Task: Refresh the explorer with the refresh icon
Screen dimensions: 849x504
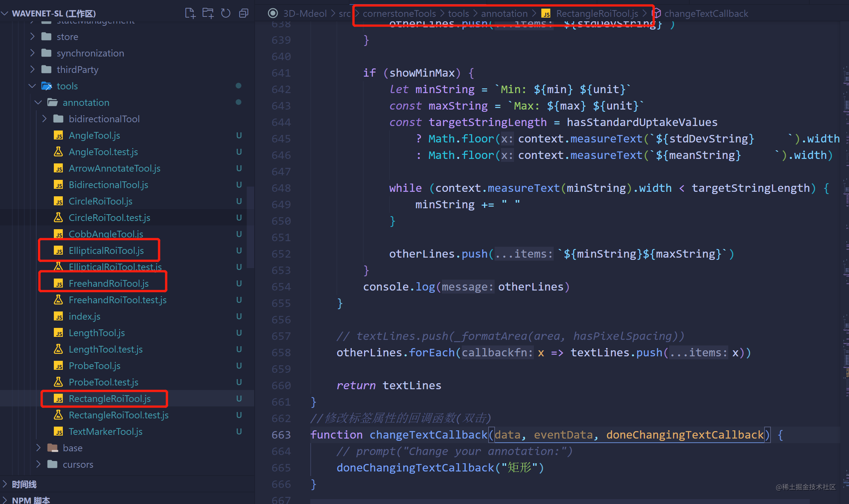Action: [226, 13]
